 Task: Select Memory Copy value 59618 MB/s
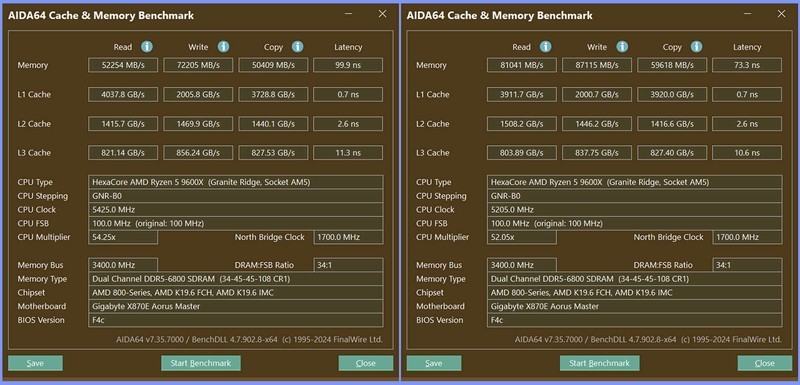[x=672, y=65]
